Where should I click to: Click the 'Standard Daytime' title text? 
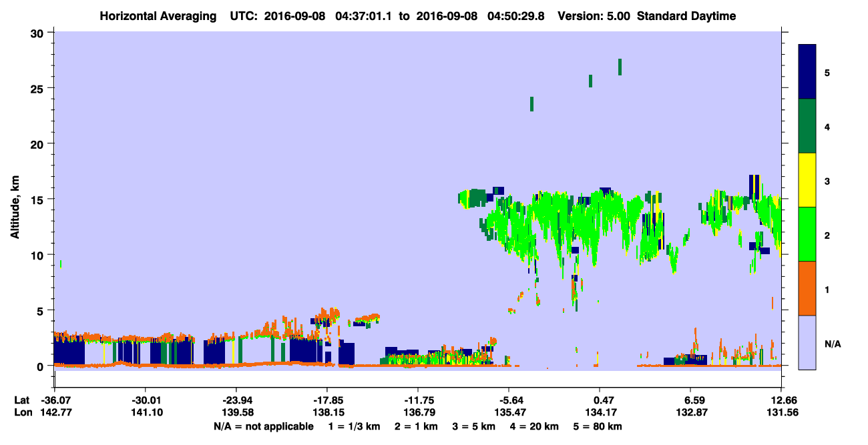pyautogui.click(x=686, y=16)
